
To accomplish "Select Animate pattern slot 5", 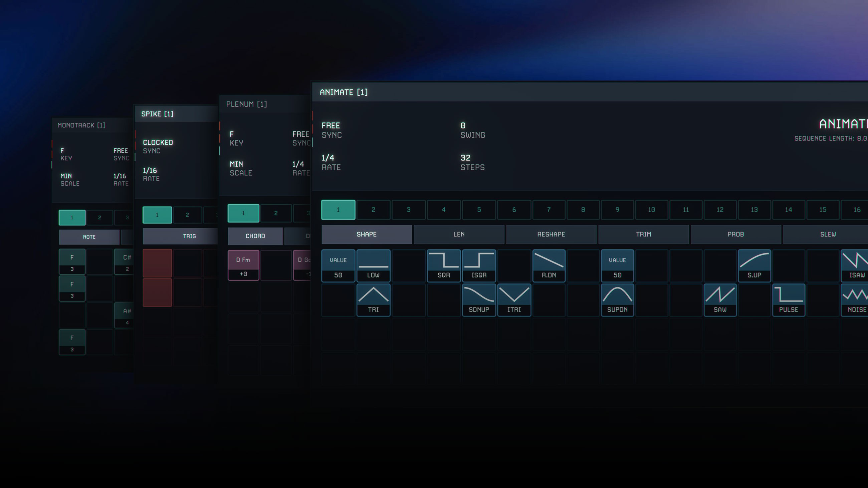I will tap(478, 209).
